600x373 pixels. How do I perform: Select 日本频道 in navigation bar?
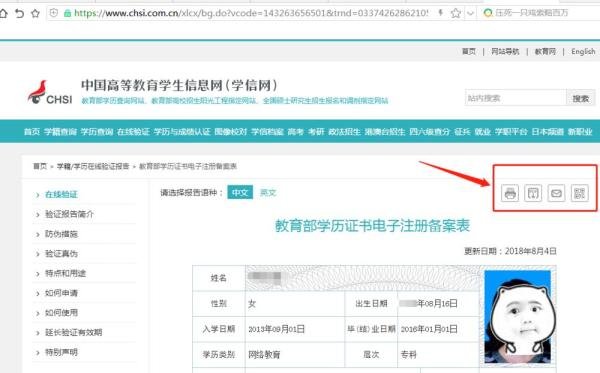(548, 132)
